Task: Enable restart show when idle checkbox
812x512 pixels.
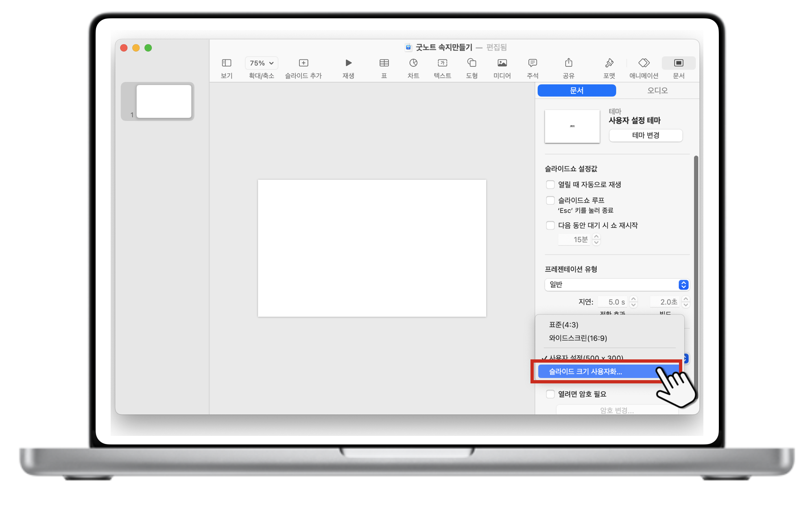Action: [x=550, y=225]
